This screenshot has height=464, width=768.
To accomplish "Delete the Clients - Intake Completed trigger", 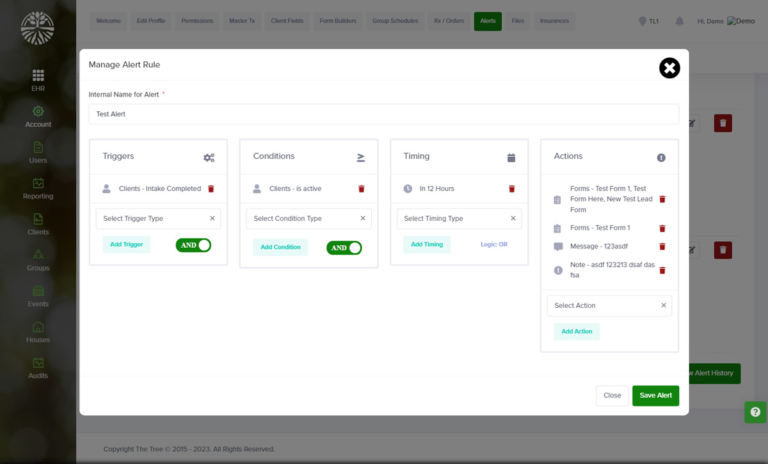I will click(x=211, y=189).
